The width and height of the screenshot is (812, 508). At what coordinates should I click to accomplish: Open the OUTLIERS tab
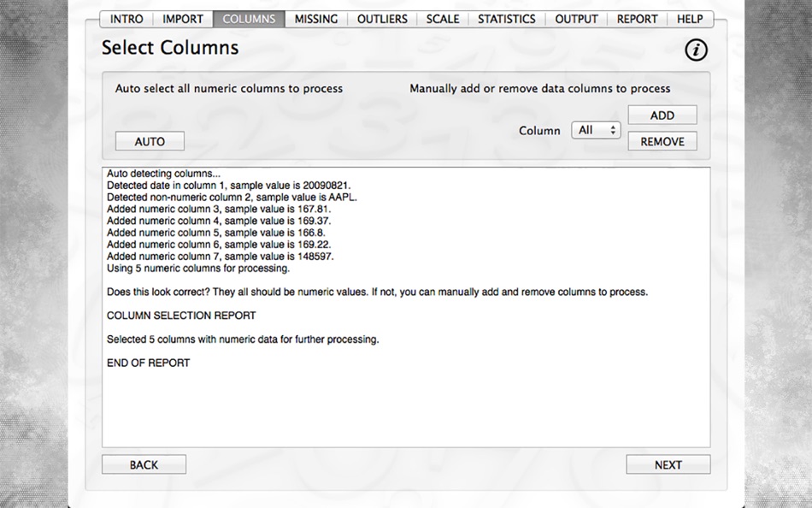382,19
